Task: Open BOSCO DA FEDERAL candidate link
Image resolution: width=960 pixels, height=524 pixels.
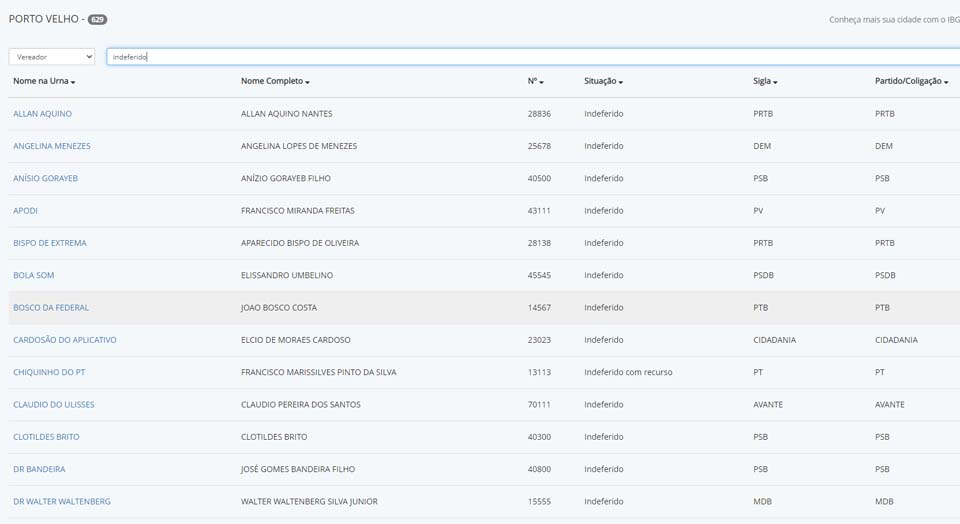Action: [x=51, y=308]
